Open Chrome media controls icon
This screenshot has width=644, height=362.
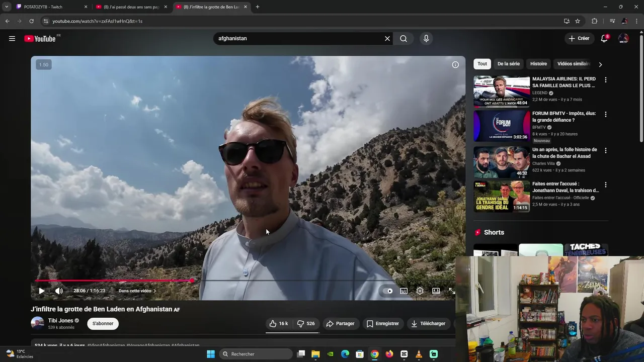point(612,21)
